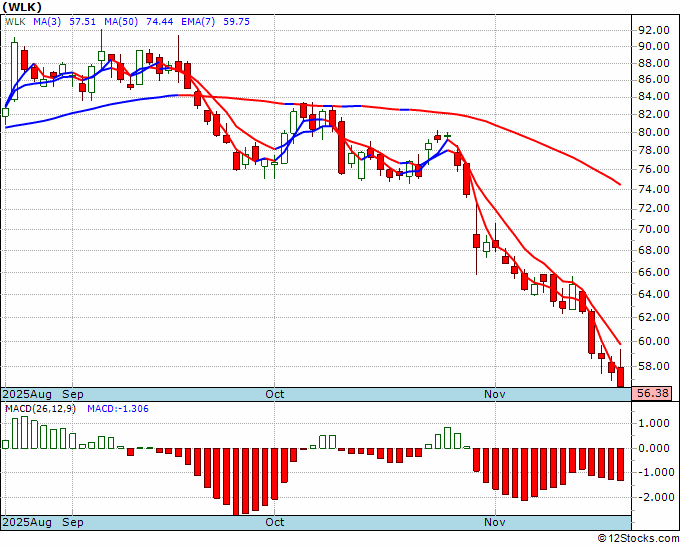680x546 pixels.
Task: Click the 70.00 price axis label
Action: 654,229
